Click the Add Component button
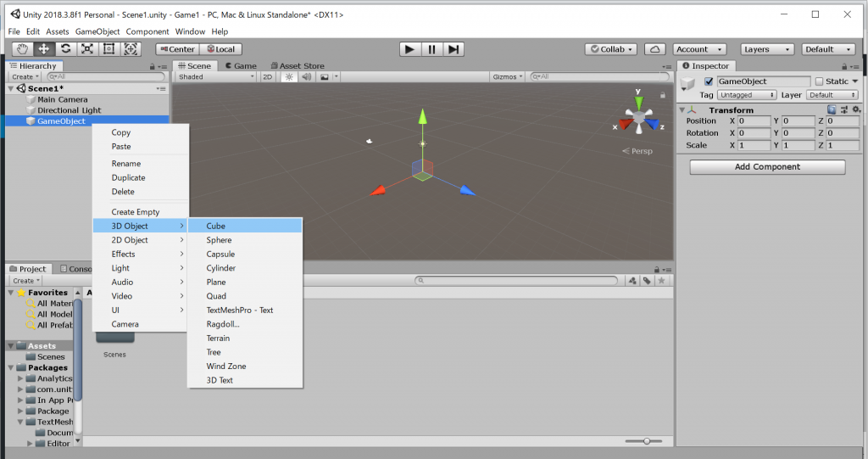Screen dimensions: 868x459 (x=767, y=167)
